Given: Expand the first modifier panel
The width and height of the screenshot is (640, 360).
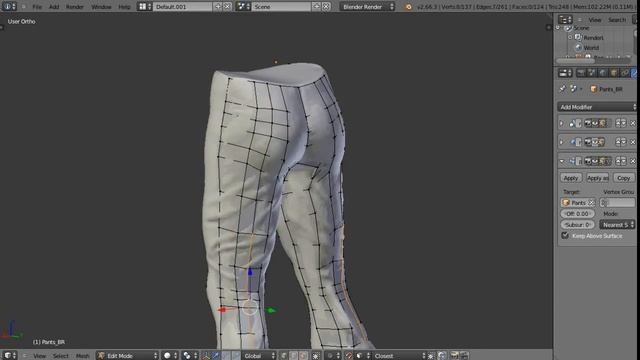Looking at the screenshot, I should pyautogui.click(x=562, y=123).
